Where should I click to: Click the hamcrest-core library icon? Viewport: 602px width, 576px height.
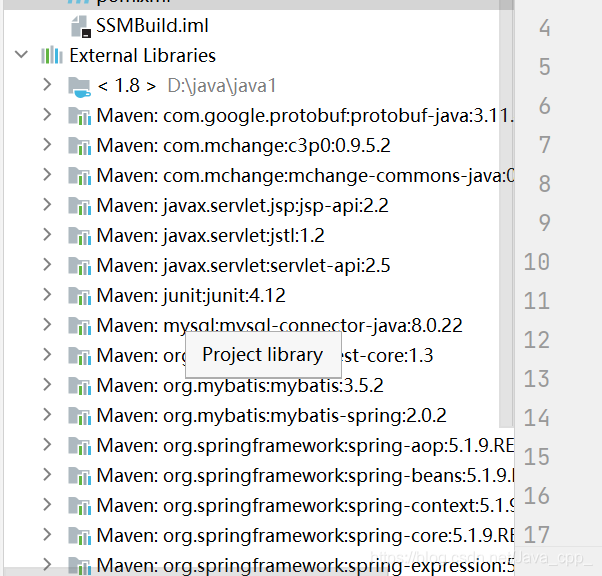[x=79, y=356]
